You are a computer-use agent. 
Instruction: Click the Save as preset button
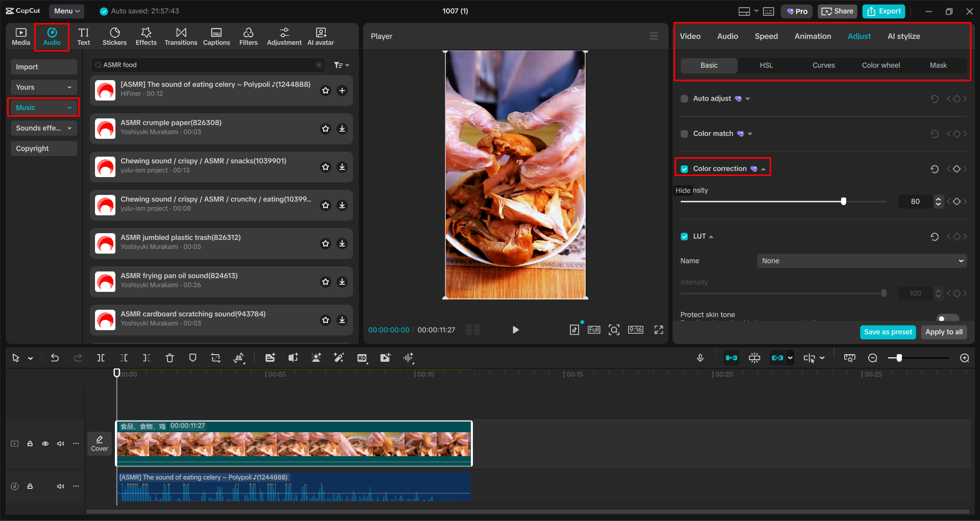pos(888,332)
